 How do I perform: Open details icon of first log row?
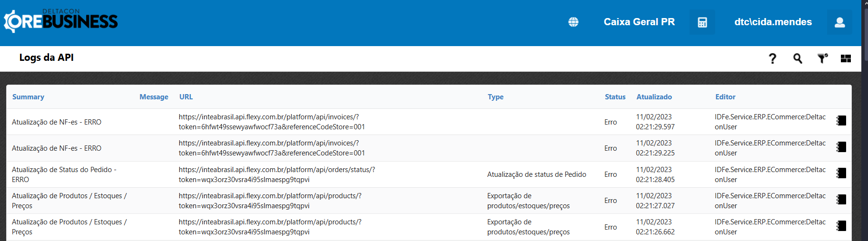pyautogui.click(x=841, y=121)
